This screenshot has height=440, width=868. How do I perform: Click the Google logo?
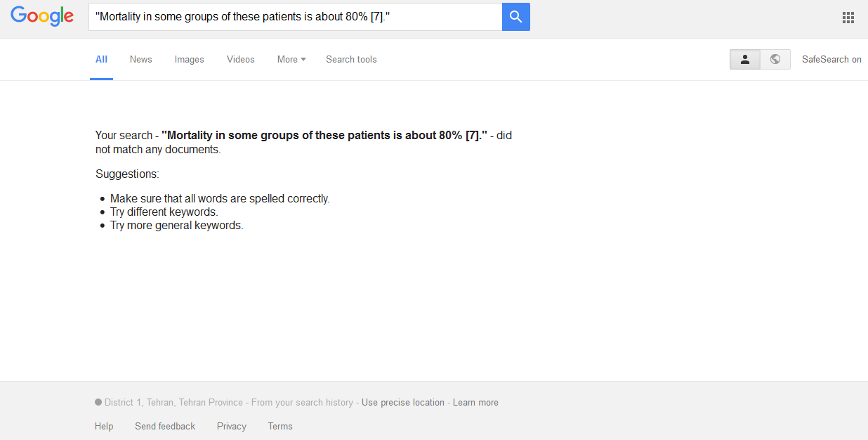pyautogui.click(x=42, y=16)
